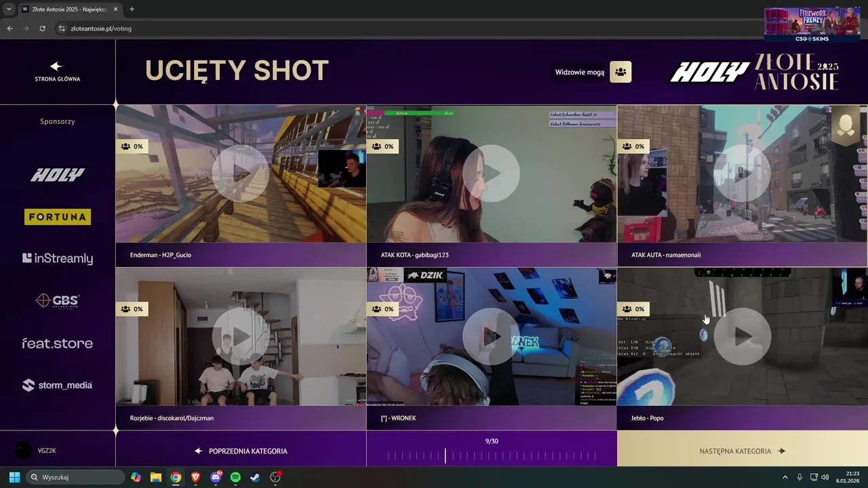This screenshot has width=868, height=488.
Task: Vote for Enderman - H2P_Gucio title bar
Action: tap(241, 255)
